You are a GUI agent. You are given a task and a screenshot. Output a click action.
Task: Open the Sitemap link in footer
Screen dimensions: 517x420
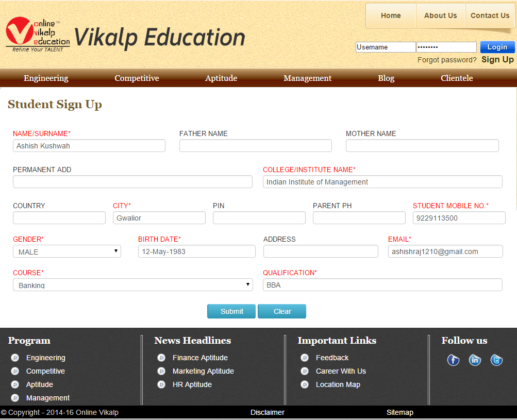[400, 412]
